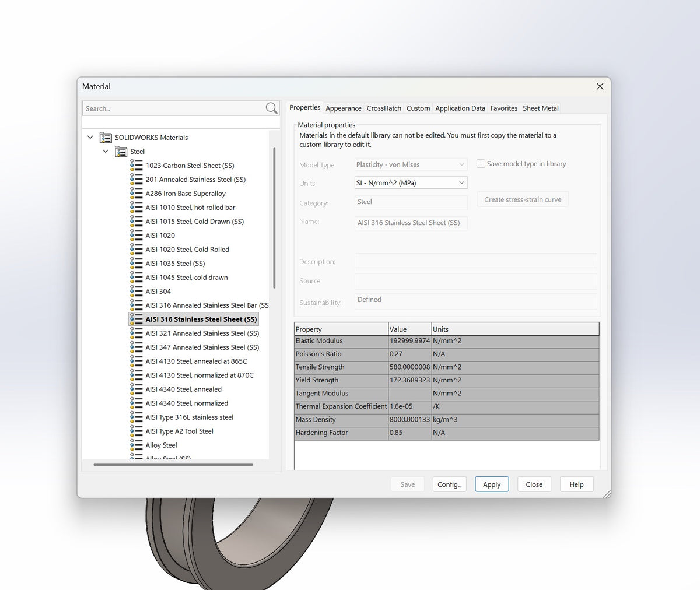Image resolution: width=700 pixels, height=590 pixels.
Task: Select AISI 304 in the material list
Action: (158, 292)
